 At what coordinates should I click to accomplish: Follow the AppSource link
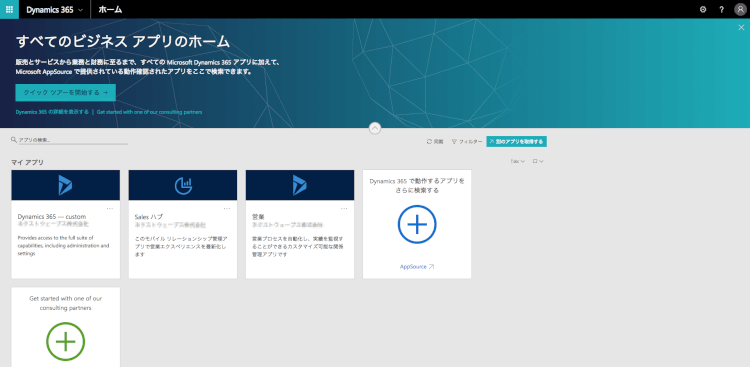coord(417,267)
